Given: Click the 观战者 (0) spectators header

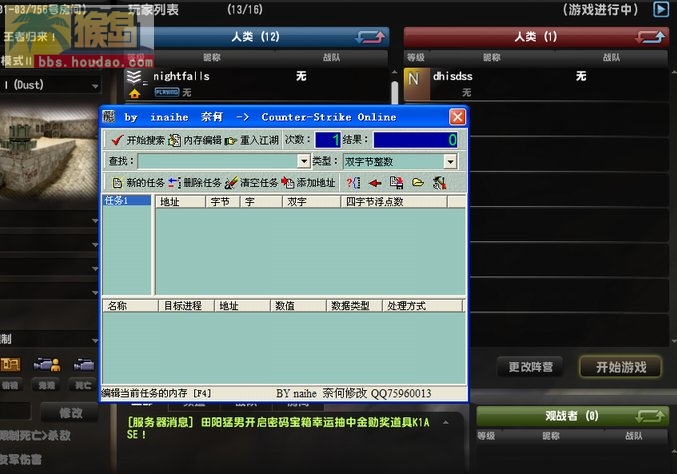Looking at the screenshot, I should tap(572, 416).
